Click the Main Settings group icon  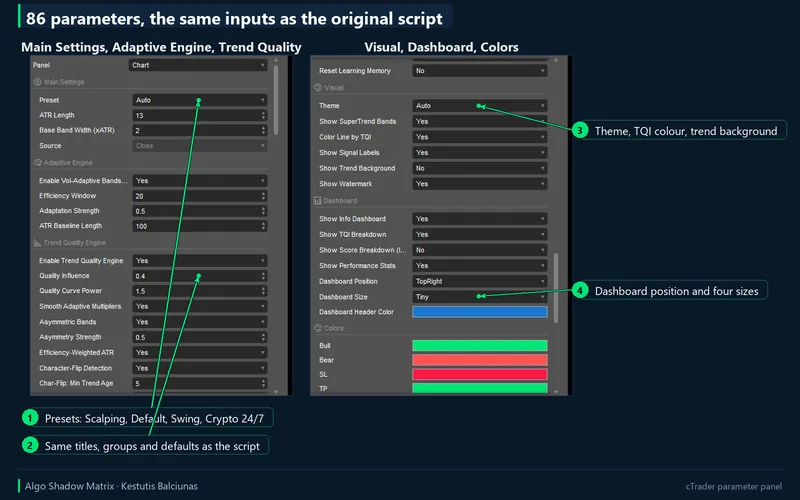pos(37,82)
